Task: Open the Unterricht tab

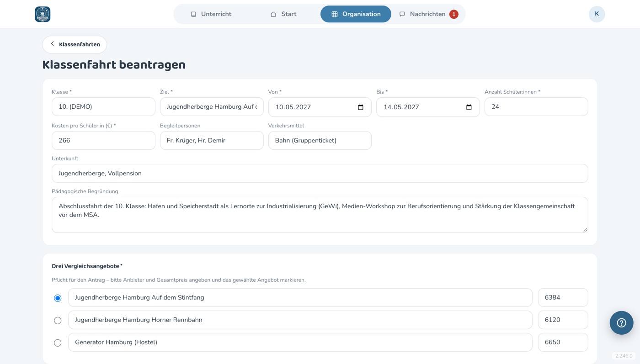Action: click(211, 14)
